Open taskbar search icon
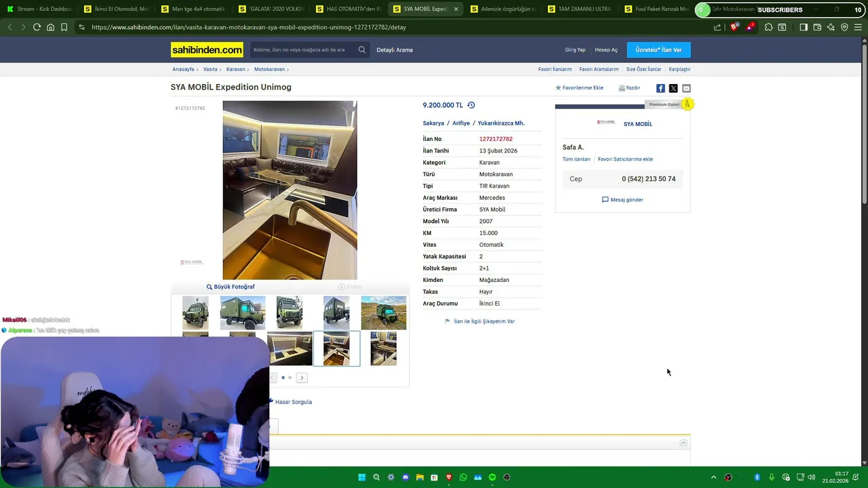This screenshot has width=868, height=488. point(376,477)
